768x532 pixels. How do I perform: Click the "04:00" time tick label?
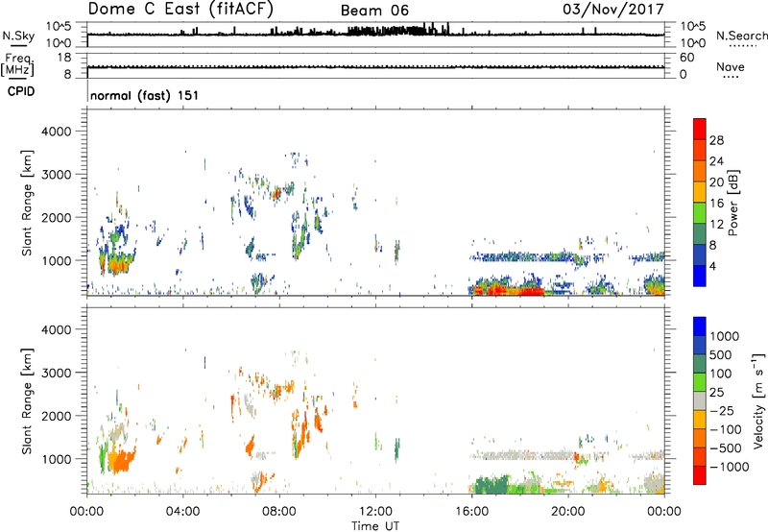pyautogui.click(x=183, y=512)
